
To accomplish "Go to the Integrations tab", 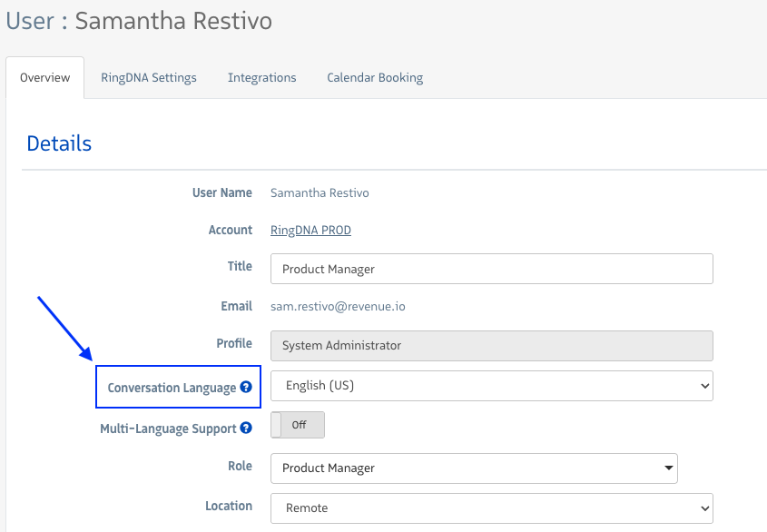I will (261, 78).
